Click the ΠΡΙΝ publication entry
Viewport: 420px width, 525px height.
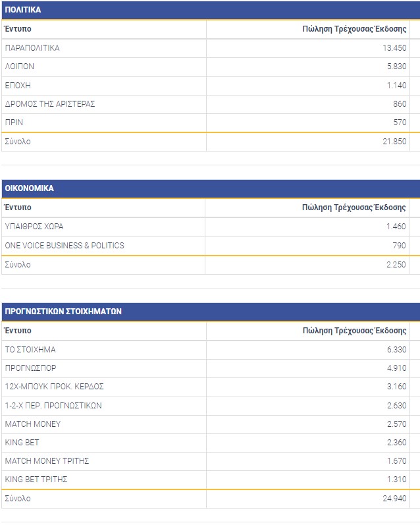[x=14, y=123]
